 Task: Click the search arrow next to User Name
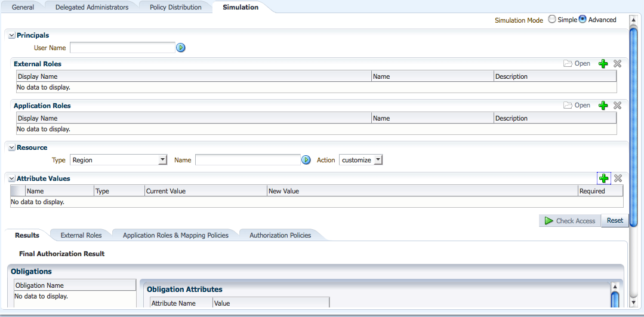tap(181, 48)
